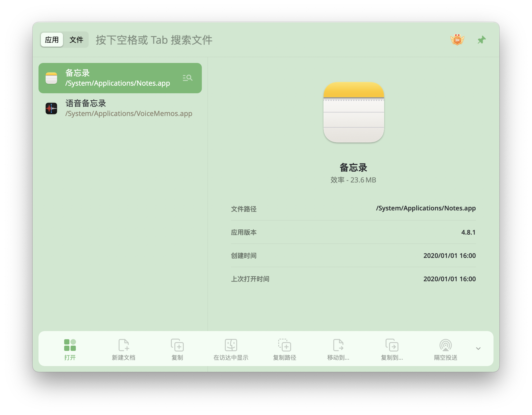Switch to the 文件 tab
Image resolution: width=532 pixels, height=415 pixels.
pyautogui.click(x=76, y=40)
